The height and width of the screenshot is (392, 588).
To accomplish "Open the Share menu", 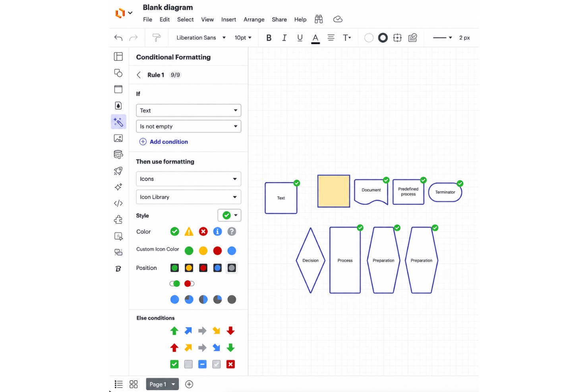I will click(279, 19).
